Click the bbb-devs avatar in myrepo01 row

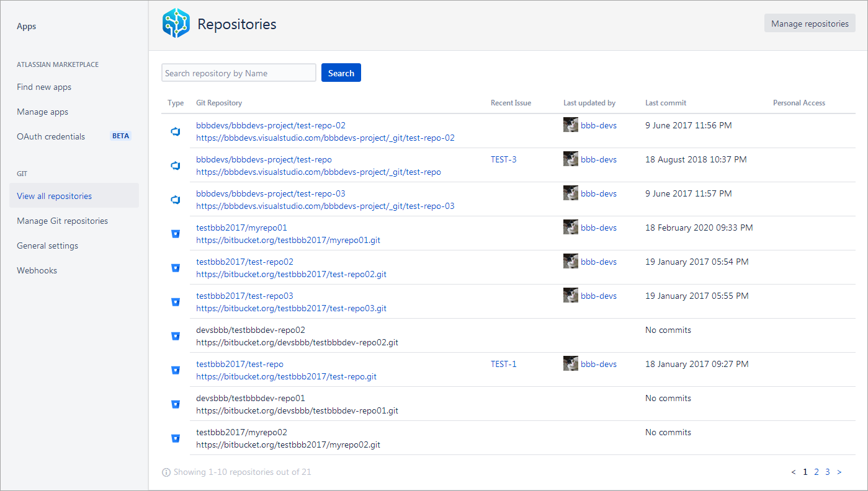[571, 227]
